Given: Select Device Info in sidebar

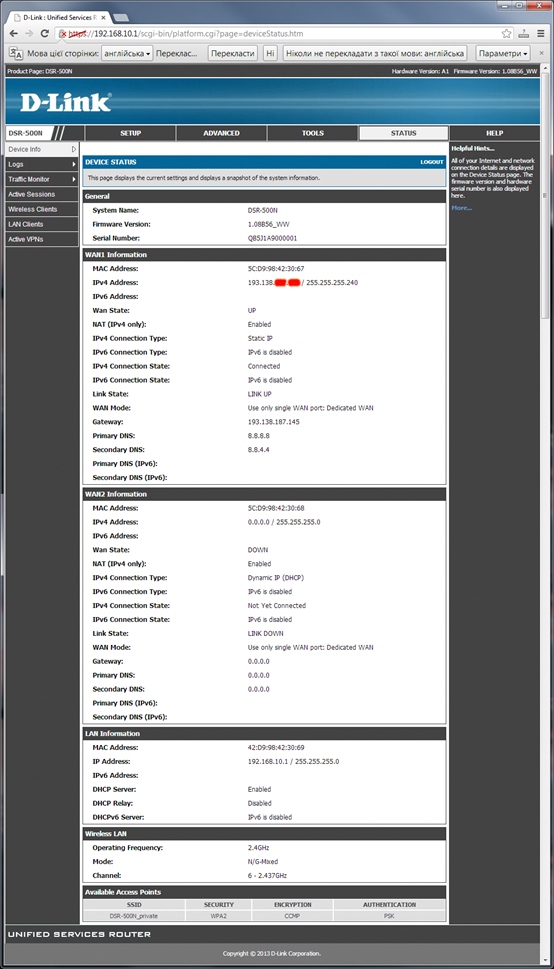Looking at the screenshot, I should pyautogui.click(x=42, y=149).
